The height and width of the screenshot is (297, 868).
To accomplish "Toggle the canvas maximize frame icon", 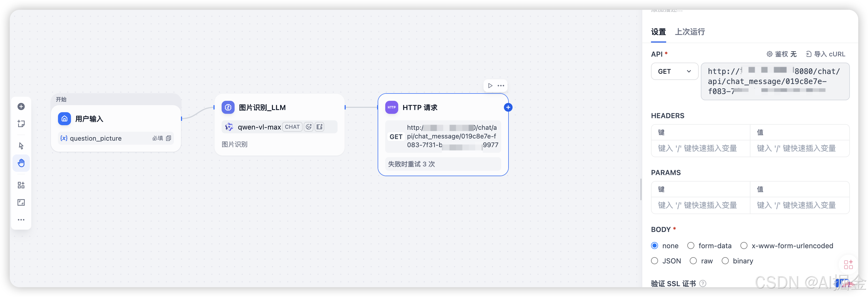I will point(21,202).
